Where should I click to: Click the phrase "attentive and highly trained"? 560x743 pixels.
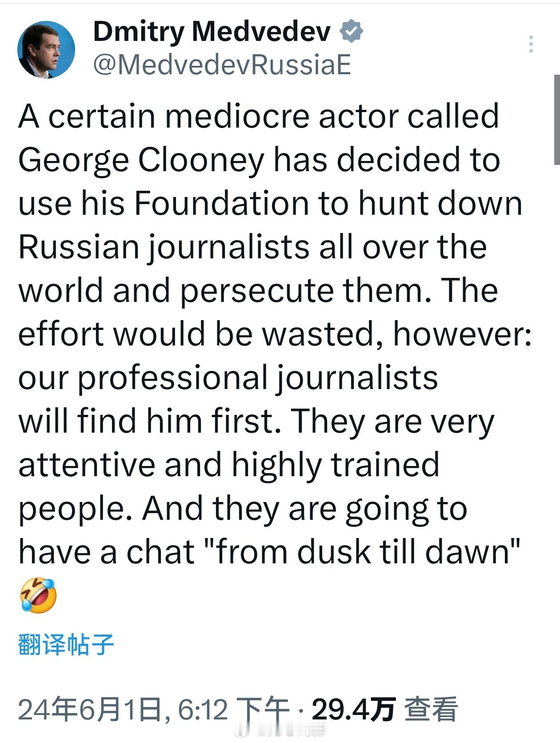[229, 465]
